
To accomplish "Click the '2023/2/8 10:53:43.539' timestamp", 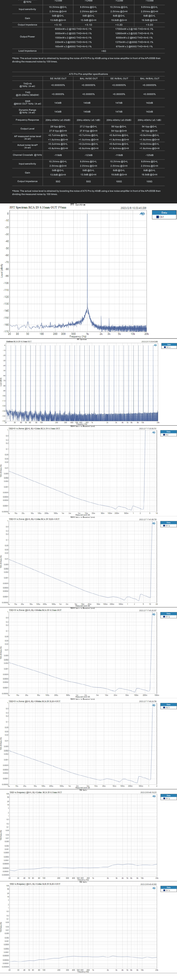I will tap(133, 208).
